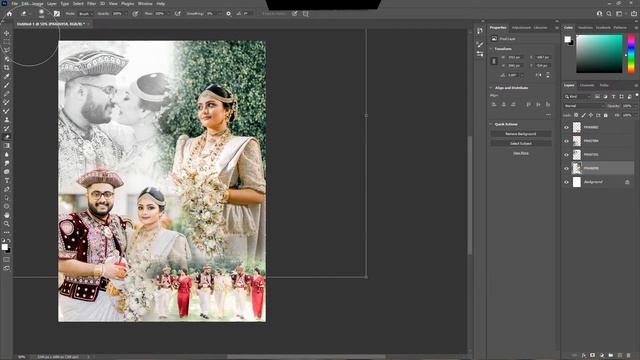Viewport: 640px width, 360px height.
Task: Flip layer vertically in Properties
Action: click(548, 75)
